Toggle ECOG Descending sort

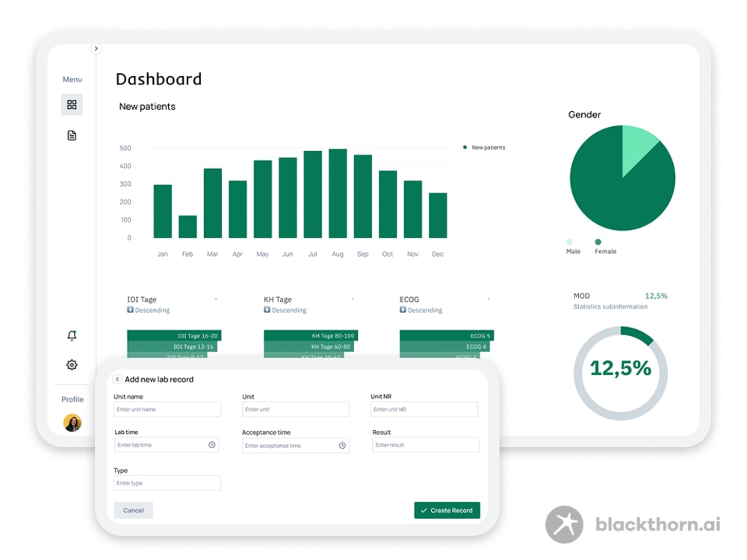pos(421,310)
